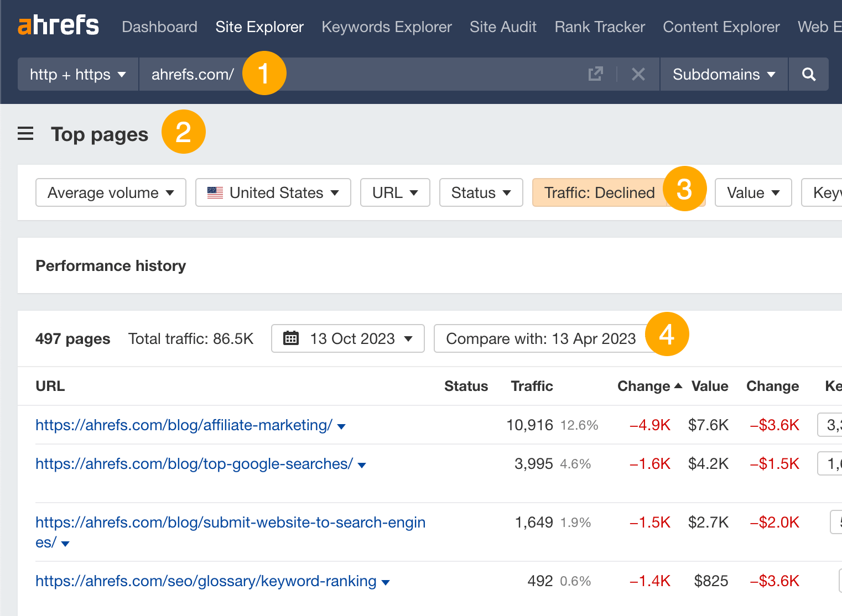
Task: Open the target URL in a new tab
Action: click(x=595, y=74)
